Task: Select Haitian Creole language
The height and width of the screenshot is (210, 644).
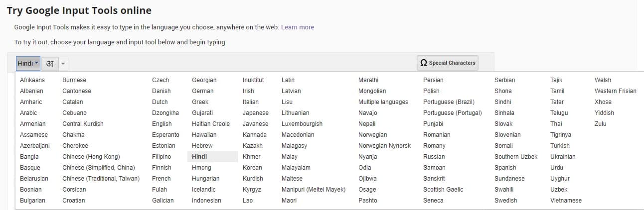Action: [211, 124]
